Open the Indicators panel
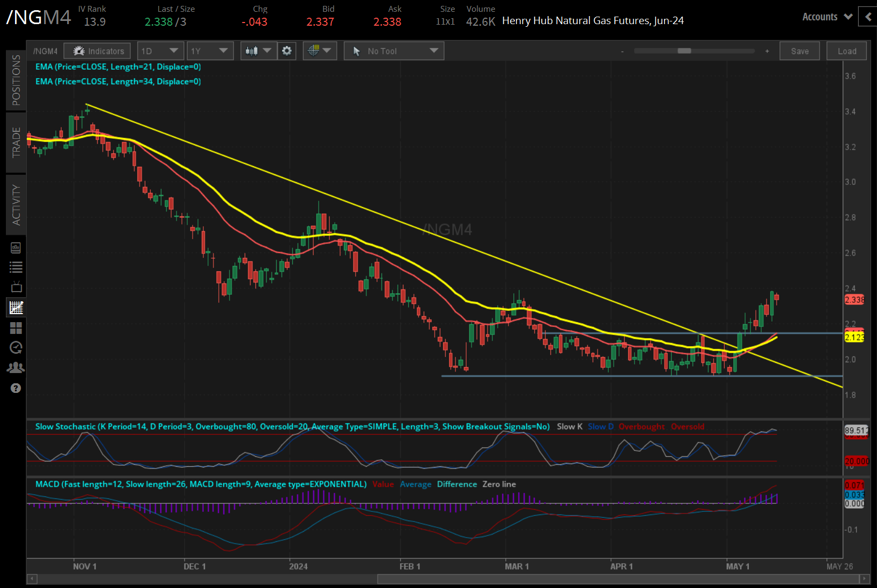This screenshot has width=877, height=588. 97,51
